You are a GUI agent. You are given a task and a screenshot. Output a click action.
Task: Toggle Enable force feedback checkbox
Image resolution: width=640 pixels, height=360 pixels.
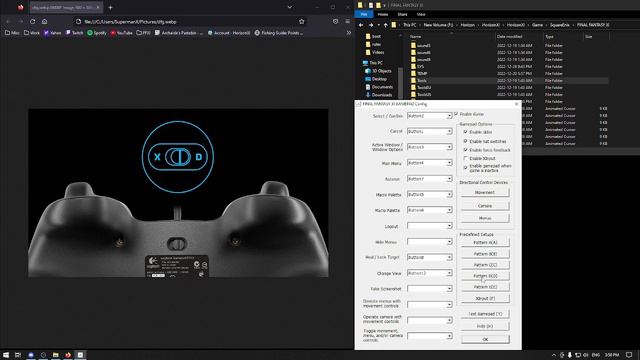[x=465, y=150]
